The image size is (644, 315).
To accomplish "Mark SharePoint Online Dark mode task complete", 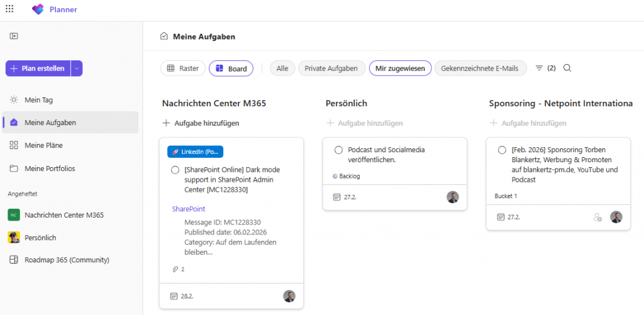I will click(x=175, y=170).
